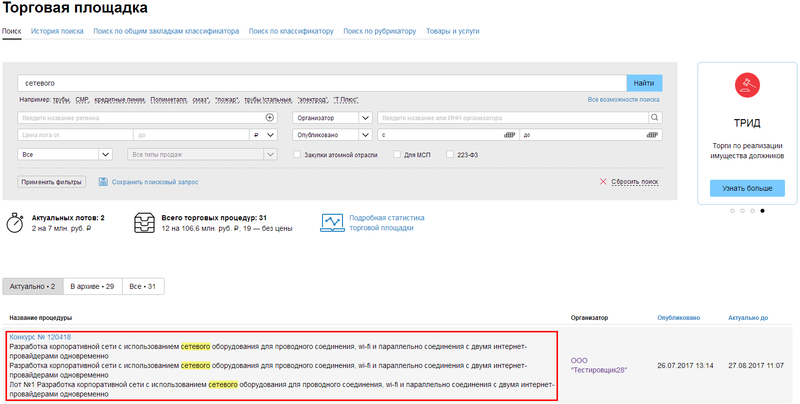Check the '223-ФЗ' checkbox

[450, 154]
